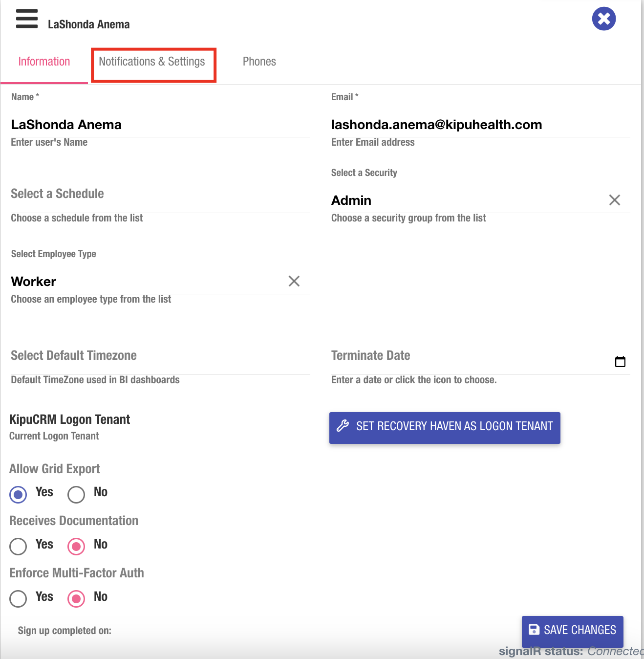644x659 pixels.
Task: Clear the Admin security selection
Action: 614,200
